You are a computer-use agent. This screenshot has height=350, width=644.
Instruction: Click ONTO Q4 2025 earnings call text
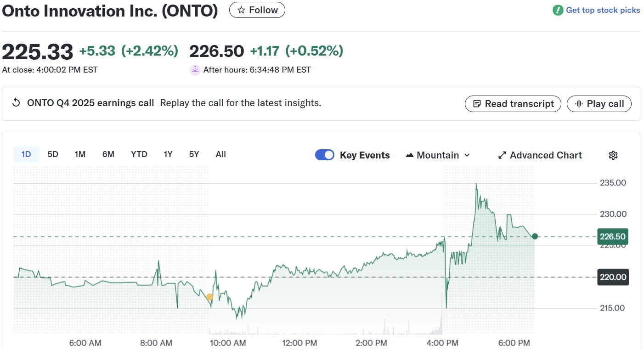90,103
